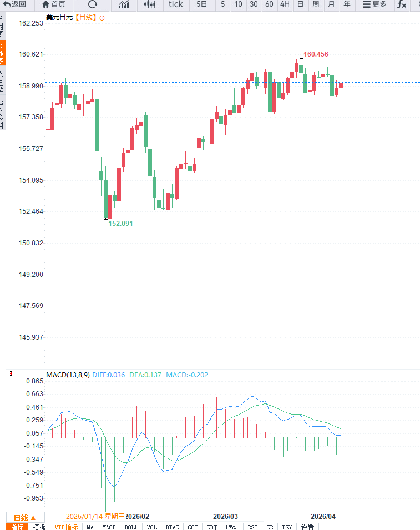Image resolution: width=420 pixels, height=530 pixels.
Task: Click the red sun icon beside MACD panel
Action: point(11,373)
